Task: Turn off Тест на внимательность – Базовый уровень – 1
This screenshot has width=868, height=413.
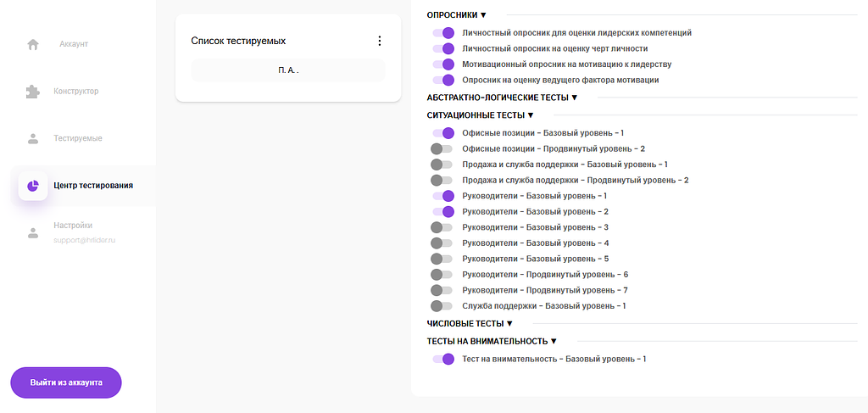Action: coord(443,360)
